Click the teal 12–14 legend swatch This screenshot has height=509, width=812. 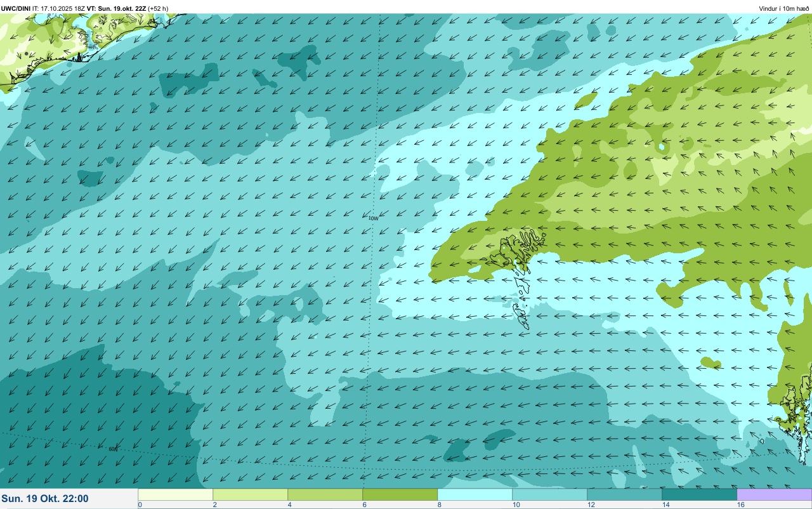point(625,494)
